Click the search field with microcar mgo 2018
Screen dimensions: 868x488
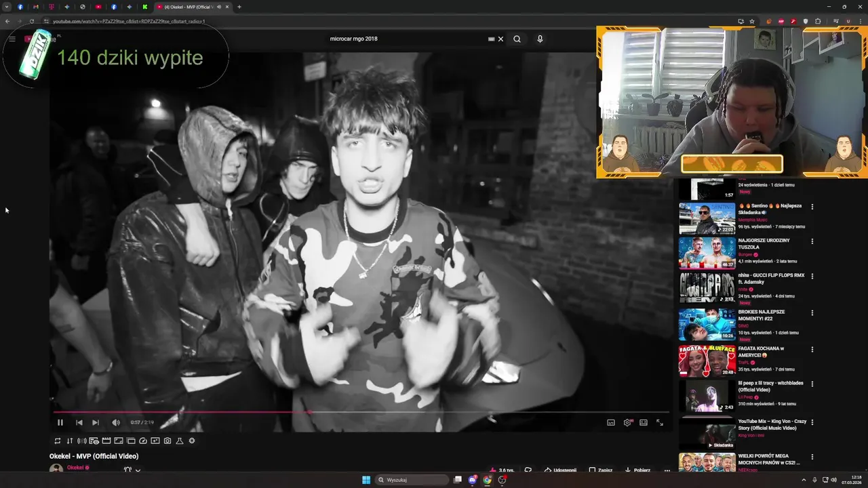click(407, 39)
